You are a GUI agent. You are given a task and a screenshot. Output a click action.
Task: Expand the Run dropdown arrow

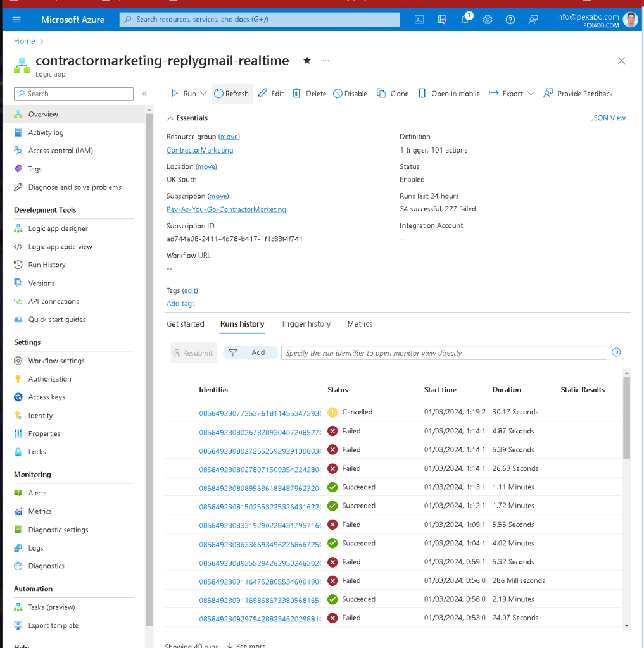203,94
